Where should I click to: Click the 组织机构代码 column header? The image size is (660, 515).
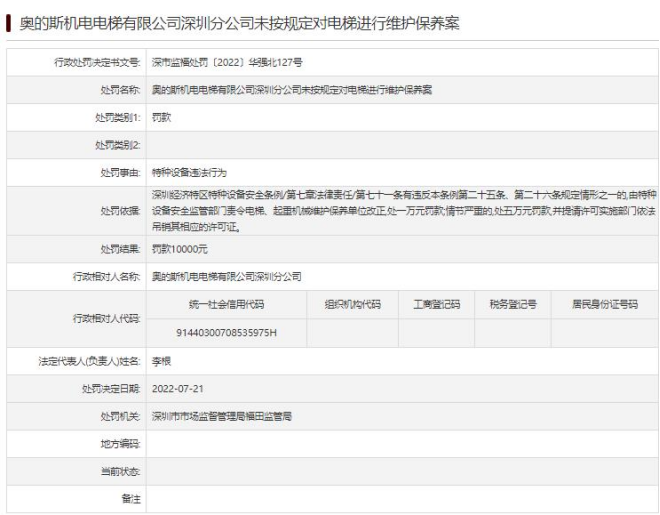click(x=353, y=304)
